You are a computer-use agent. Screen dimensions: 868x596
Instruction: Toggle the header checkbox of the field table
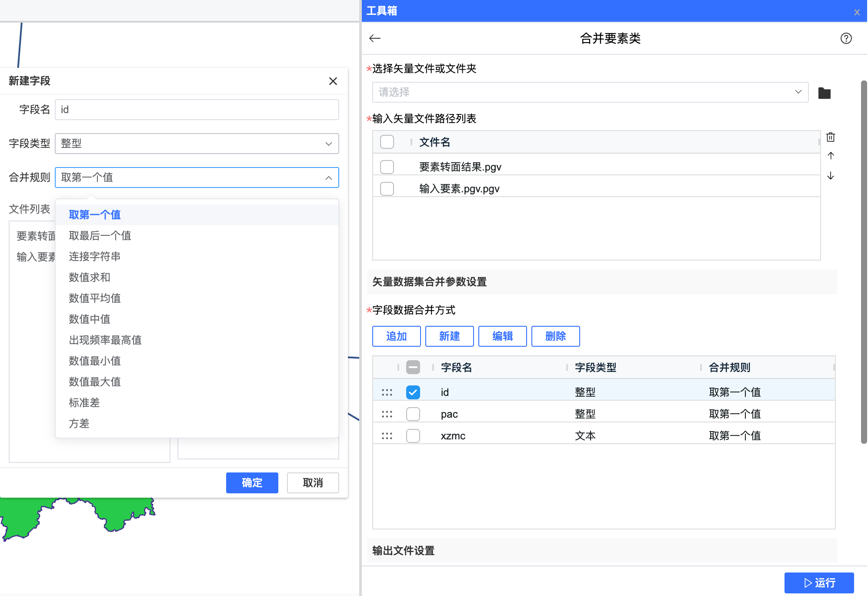click(413, 367)
